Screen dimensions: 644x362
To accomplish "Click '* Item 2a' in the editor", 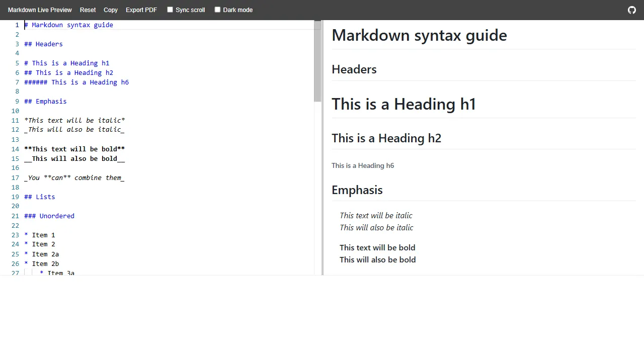I will pos(41,254).
